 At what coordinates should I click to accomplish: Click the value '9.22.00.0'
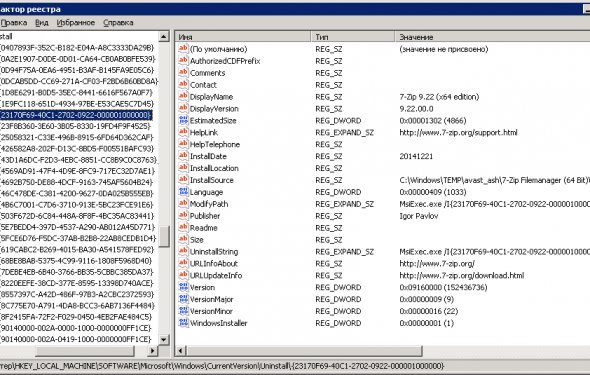tap(416, 109)
